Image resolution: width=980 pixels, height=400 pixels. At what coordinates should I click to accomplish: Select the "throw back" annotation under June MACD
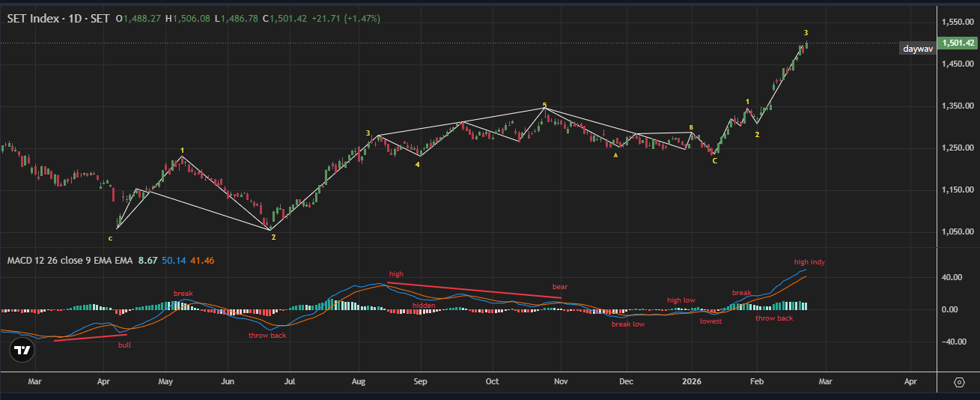click(267, 336)
